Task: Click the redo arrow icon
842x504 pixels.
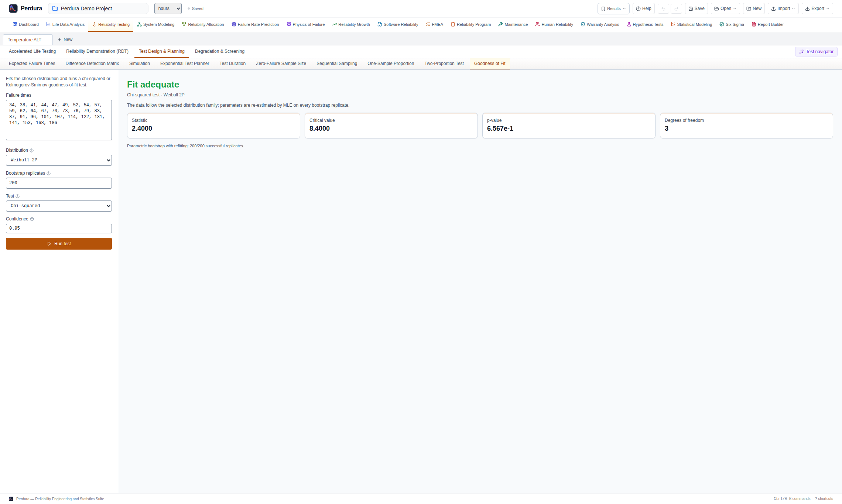Action: click(x=676, y=8)
